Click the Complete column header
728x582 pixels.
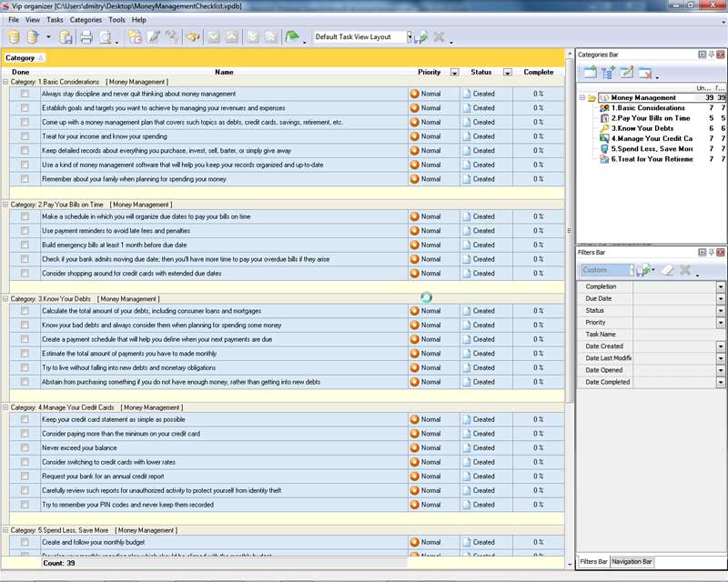(538, 72)
